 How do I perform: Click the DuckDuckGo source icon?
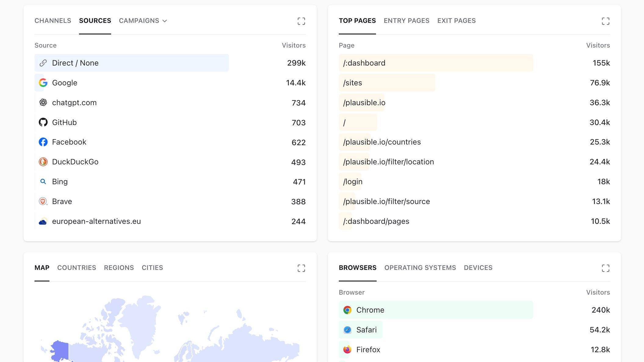[43, 162]
